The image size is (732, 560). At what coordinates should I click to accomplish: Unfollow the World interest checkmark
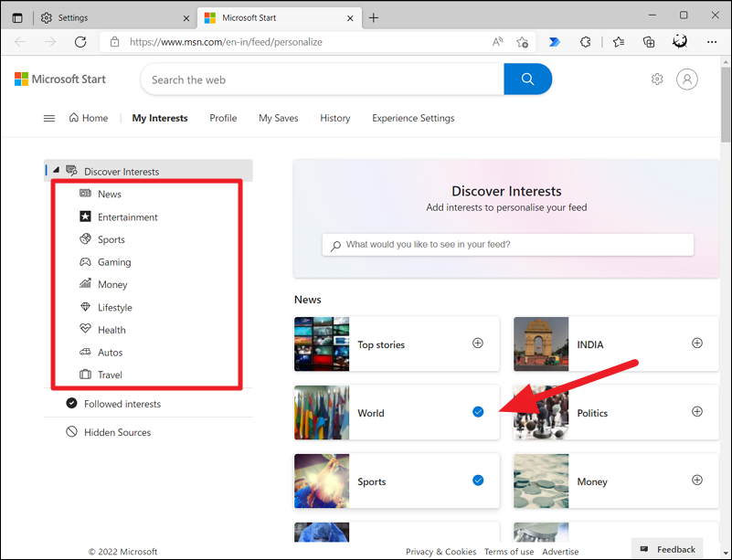[x=478, y=412]
